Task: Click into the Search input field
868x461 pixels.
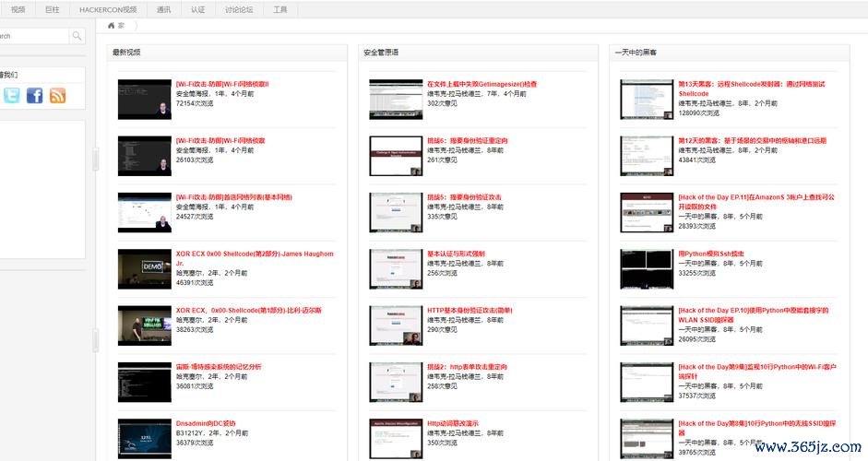Action: [x=33, y=36]
